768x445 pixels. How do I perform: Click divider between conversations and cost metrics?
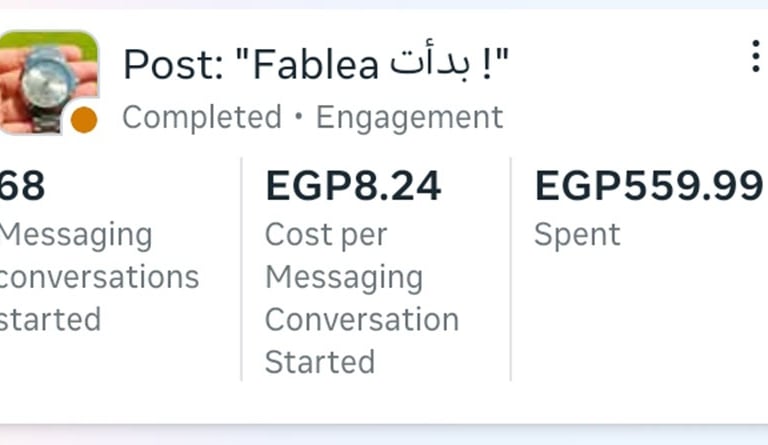coord(241,270)
